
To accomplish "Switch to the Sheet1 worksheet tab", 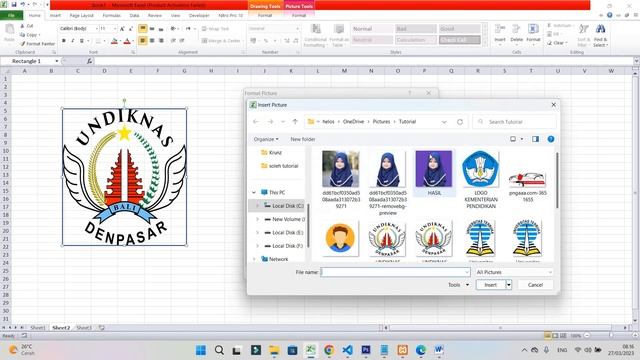I will coord(38,327).
